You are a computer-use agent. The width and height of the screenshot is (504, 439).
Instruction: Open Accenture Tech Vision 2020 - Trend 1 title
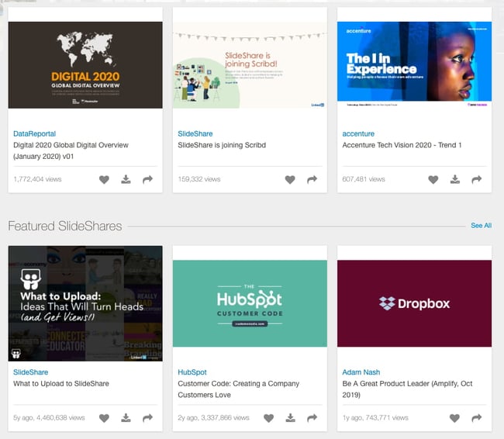tap(402, 145)
